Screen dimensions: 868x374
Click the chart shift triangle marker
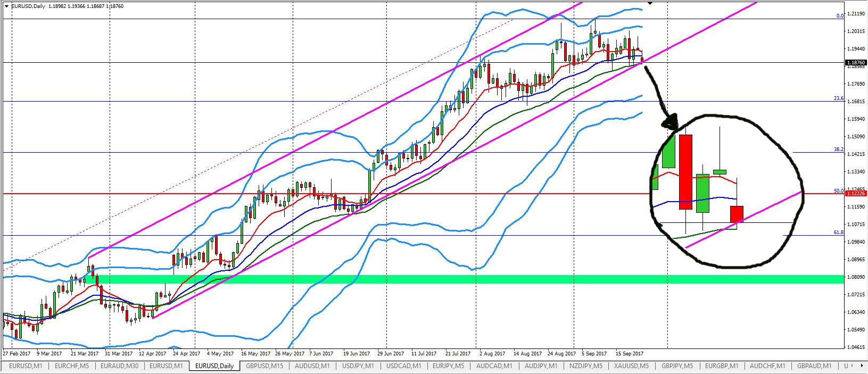pyautogui.click(x=650, y=3)
